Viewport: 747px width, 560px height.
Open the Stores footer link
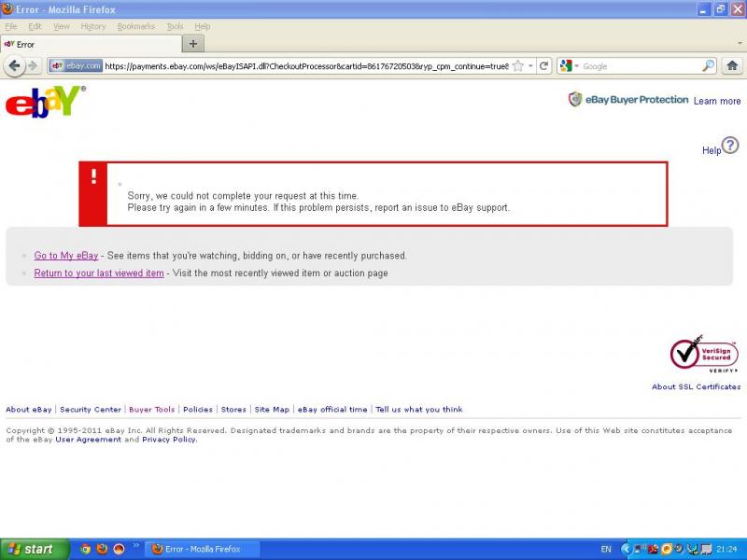coord(233,410)
